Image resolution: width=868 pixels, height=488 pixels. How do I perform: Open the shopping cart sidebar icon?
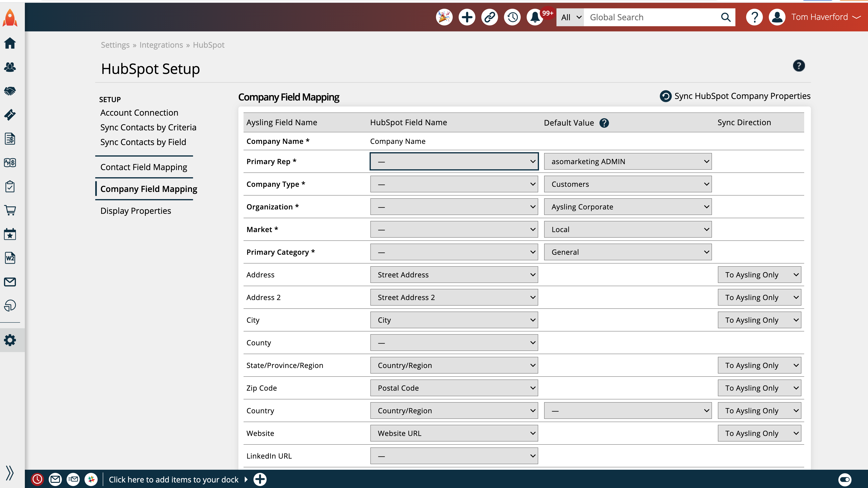(10, 210)
